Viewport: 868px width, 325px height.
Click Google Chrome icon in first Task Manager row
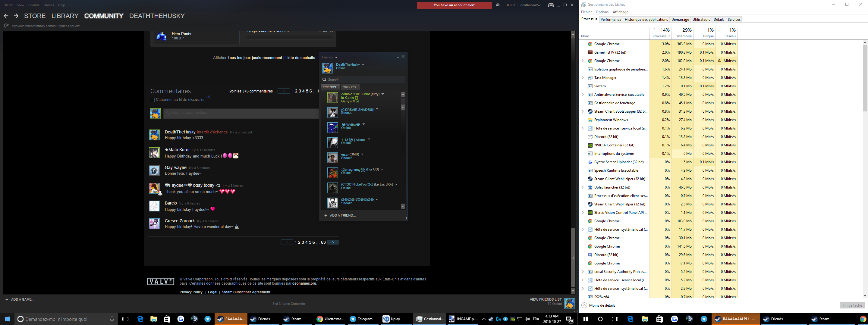[x=590, y=44]
